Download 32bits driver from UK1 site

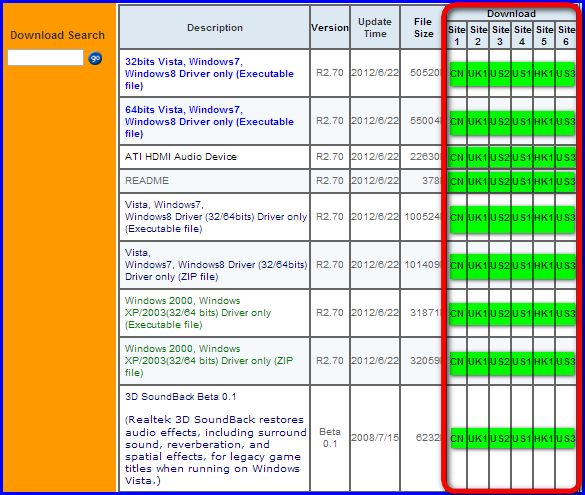[478, 74]
